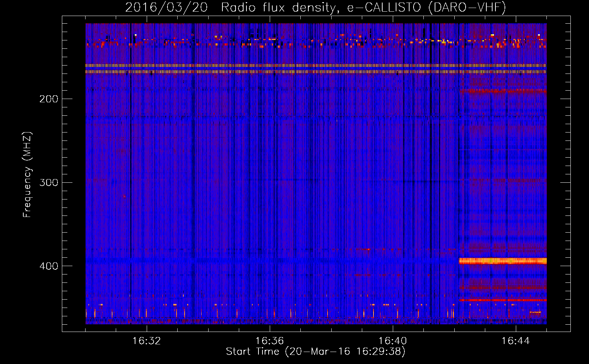Click the thin red line near 440 MHz
Screen dimensions: 589x364
[x=503, y=300]
